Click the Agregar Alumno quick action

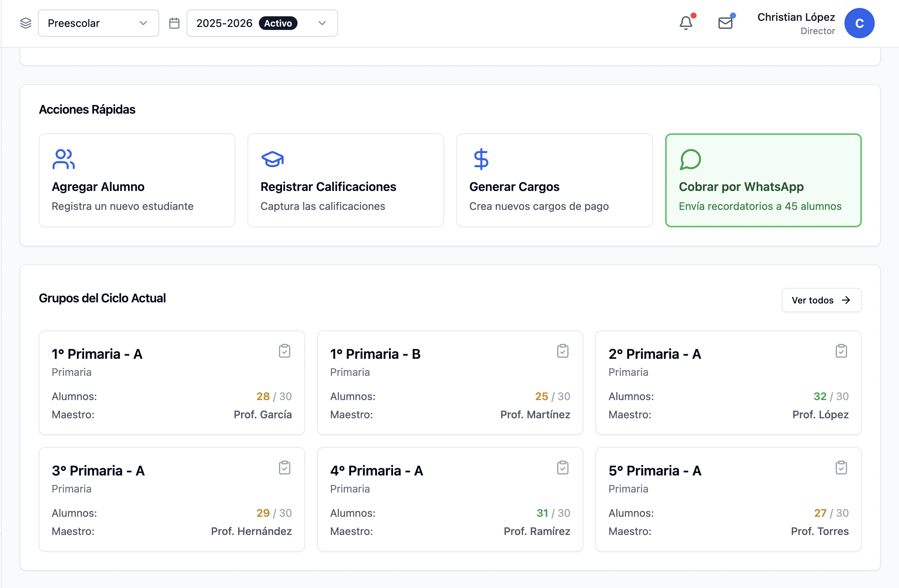coord(137,180)
